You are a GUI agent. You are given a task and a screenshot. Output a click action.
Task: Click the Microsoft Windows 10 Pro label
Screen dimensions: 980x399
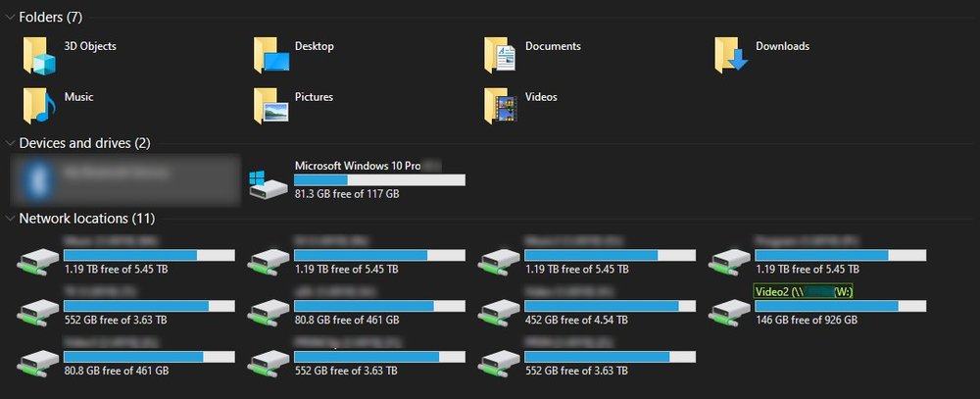coord(358,166)
